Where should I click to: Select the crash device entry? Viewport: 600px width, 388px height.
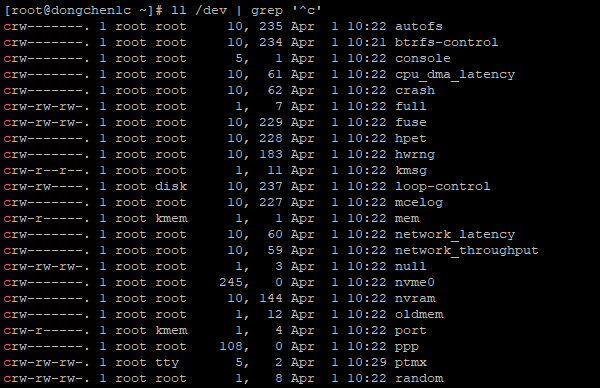point(415,90)
